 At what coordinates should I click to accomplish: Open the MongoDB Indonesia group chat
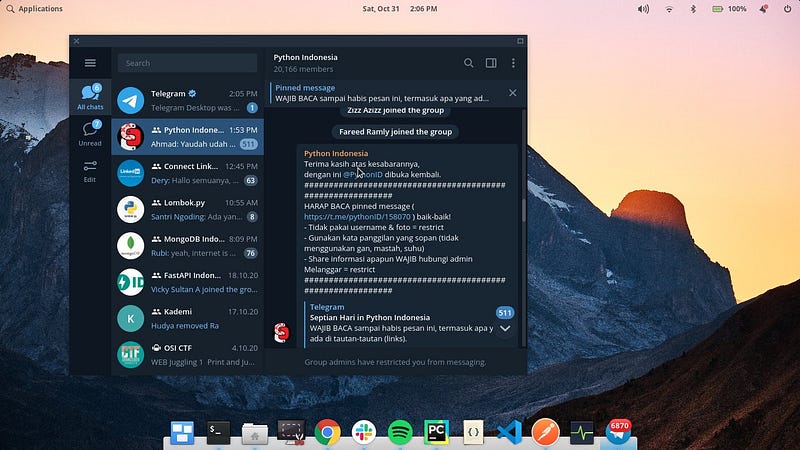pos(187,245)
